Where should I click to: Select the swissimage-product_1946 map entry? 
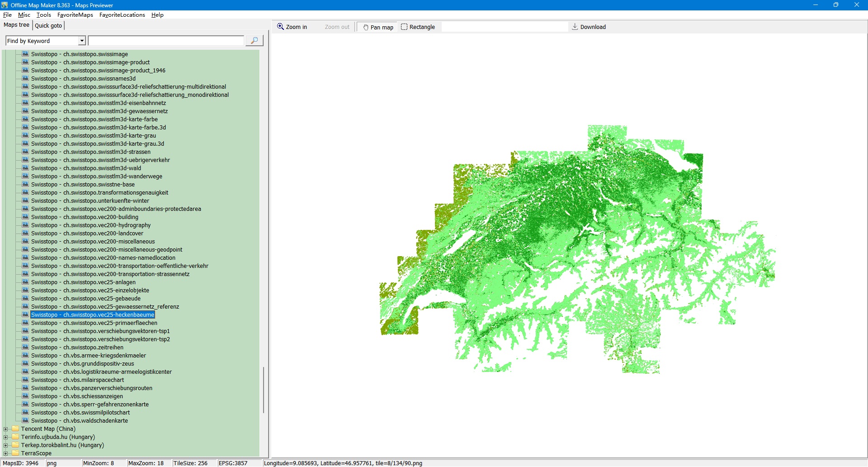click(98, 71)
